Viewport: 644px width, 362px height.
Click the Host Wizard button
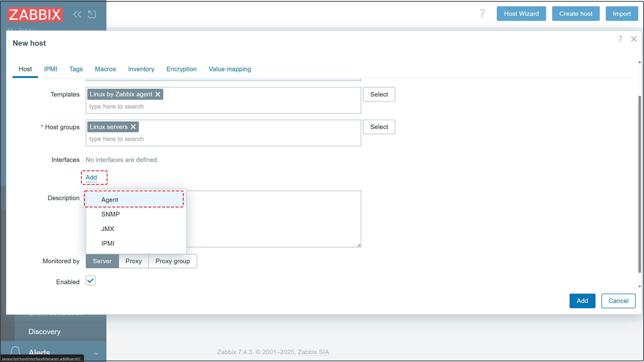point(521,14)
